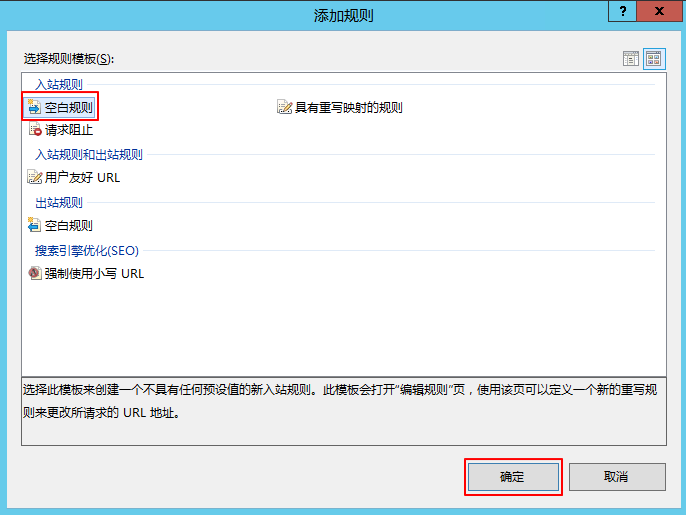Image resolution: width=686 pixels, height=515 pixels.
Task: Click the 请求阻止 template icon
Action: [35, 130]
